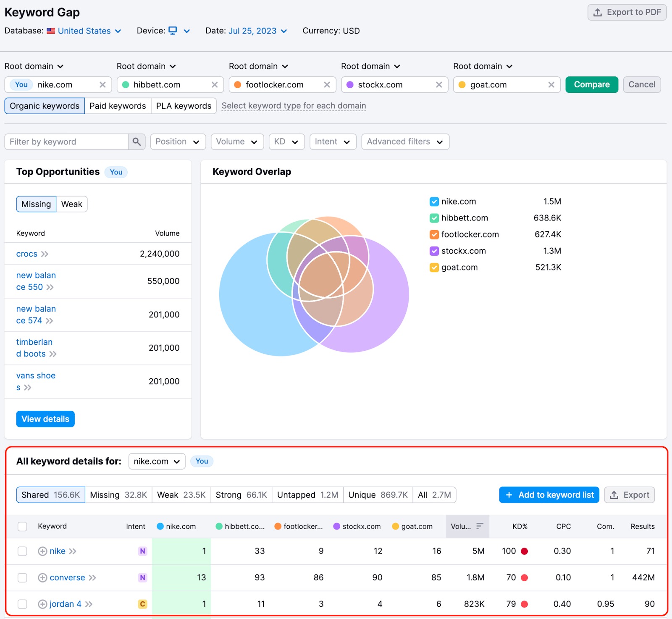
Task: Click Navigational intent badge for nike row
Action: 143,551
